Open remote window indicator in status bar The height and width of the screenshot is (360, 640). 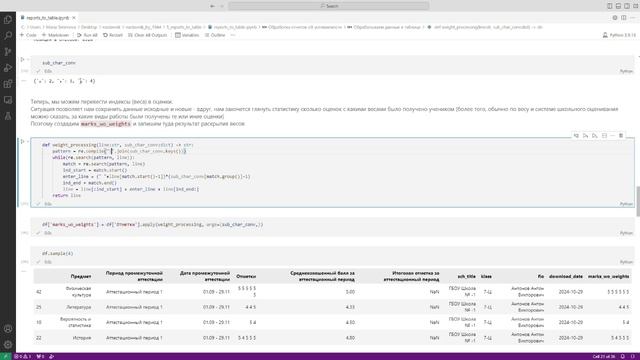point(6,356)
